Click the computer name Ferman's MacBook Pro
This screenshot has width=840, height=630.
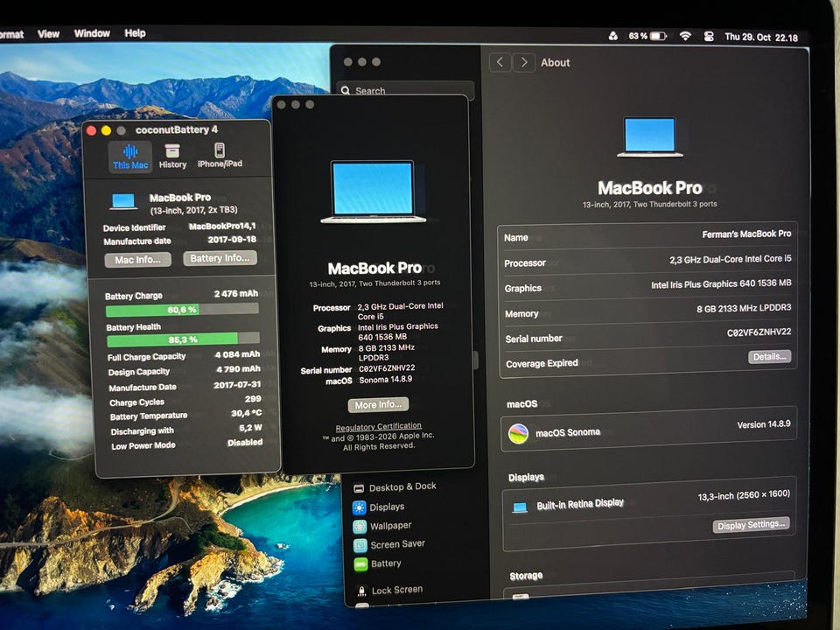(746, 234)
